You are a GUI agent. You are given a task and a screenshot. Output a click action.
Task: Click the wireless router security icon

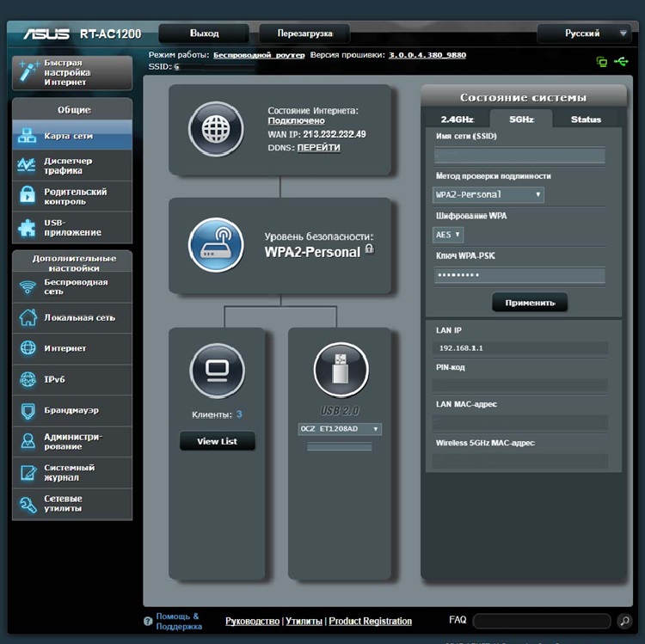pyautogui.click(x=217, y=245)
